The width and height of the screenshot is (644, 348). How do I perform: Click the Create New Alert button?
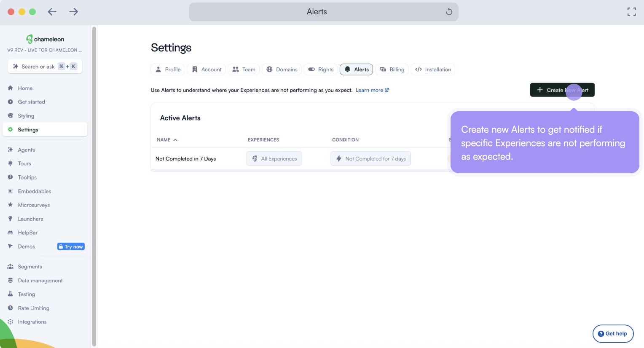click(562, 90)
